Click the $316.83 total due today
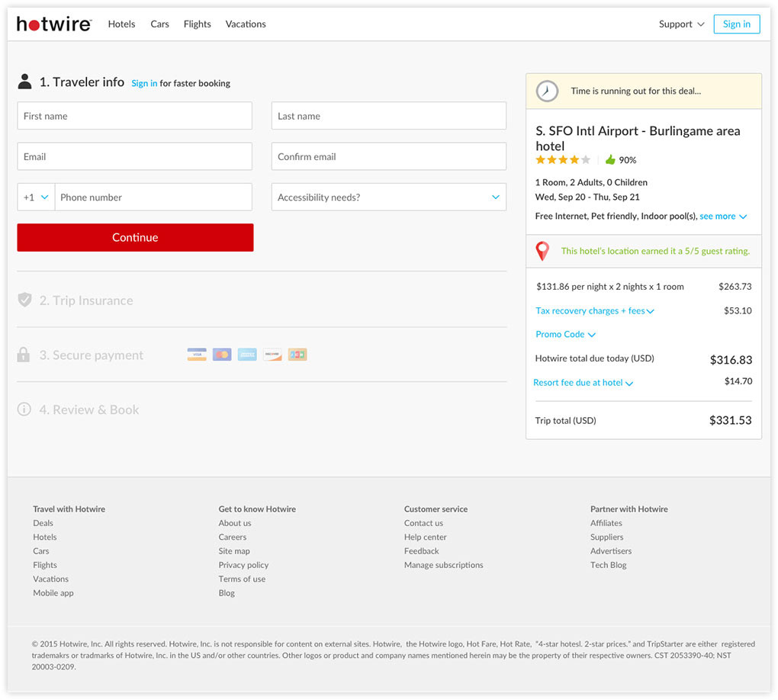Screen dimensions: 778x700 (x=731, y=360)
